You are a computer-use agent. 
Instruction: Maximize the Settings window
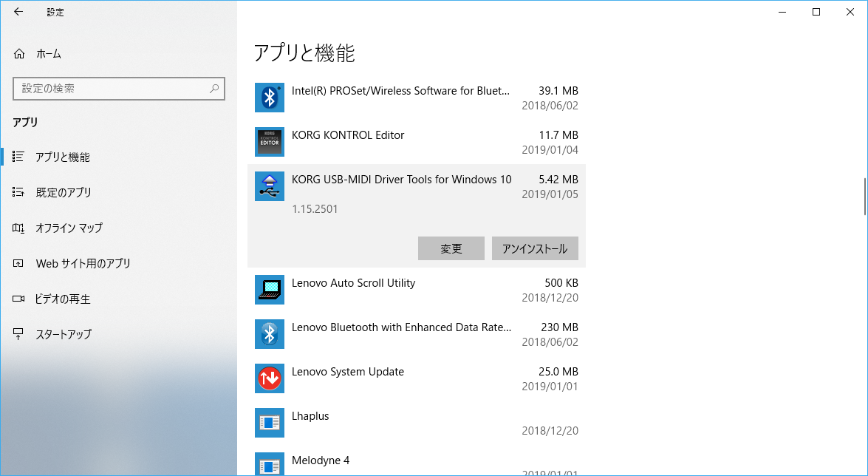[x=816, y=12]
